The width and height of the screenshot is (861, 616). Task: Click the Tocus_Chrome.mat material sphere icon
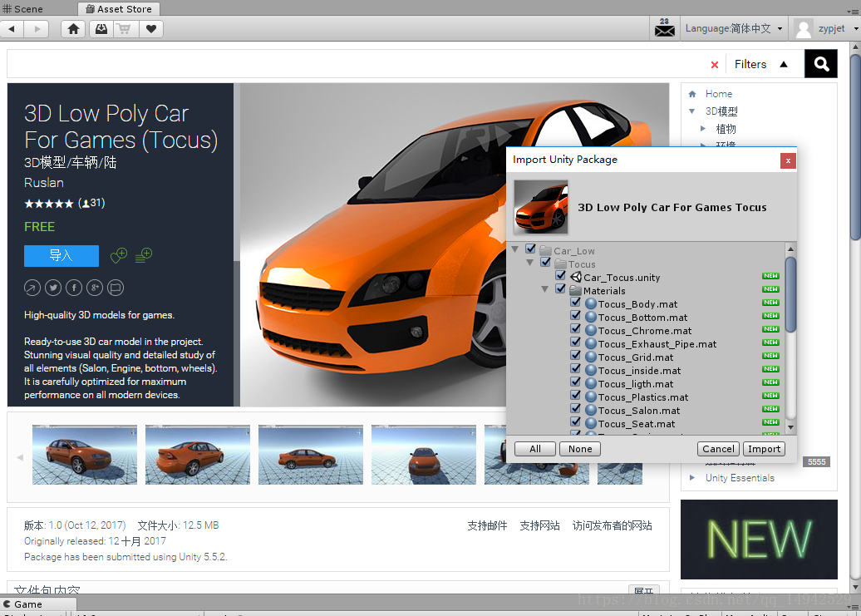[590, 331]
